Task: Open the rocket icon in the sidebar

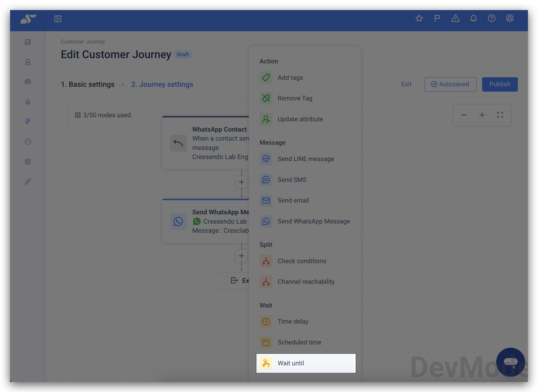Action: [x=28, y=102]
